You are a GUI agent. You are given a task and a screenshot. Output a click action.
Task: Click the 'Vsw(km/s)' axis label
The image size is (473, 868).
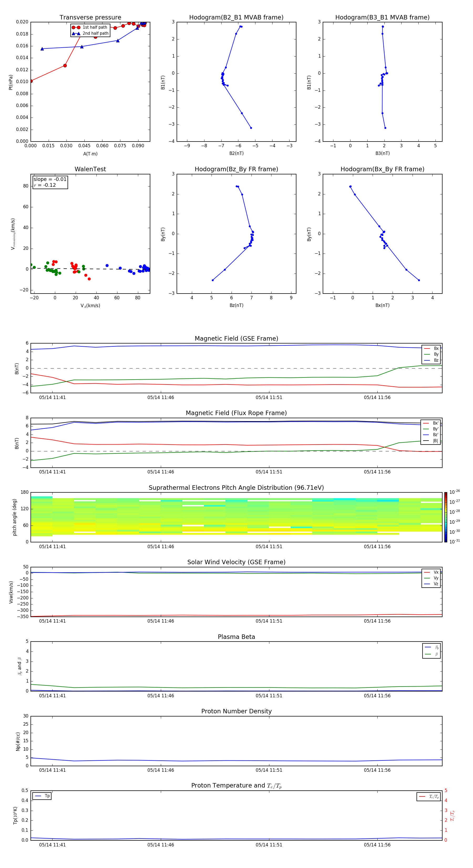click(11, 592)
